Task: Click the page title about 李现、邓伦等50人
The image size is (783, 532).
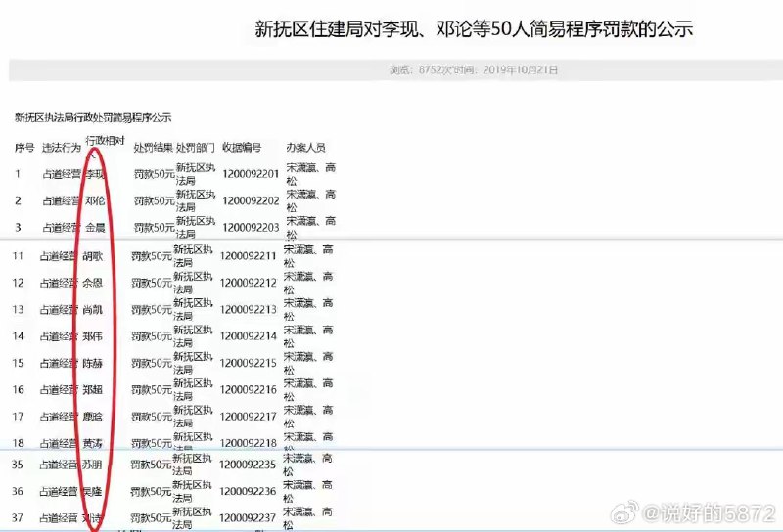Action: [x=474, y=29]
